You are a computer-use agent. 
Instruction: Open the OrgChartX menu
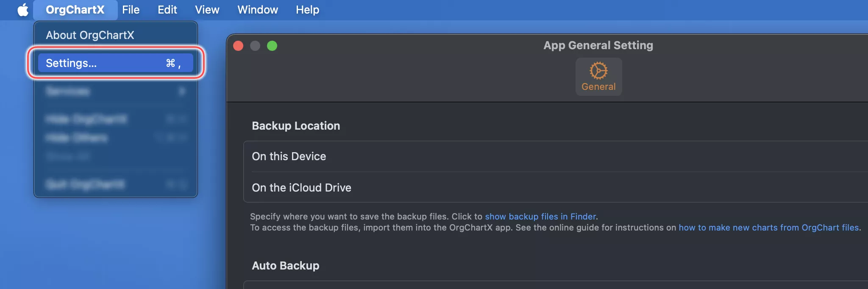pos(75,10)
